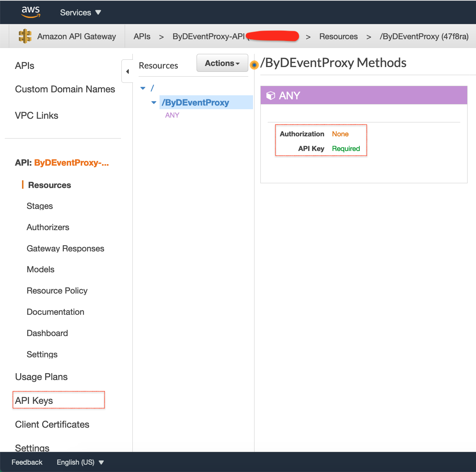Collapse the root / resource triangle
476x472 pixels.
coord(143,88)
